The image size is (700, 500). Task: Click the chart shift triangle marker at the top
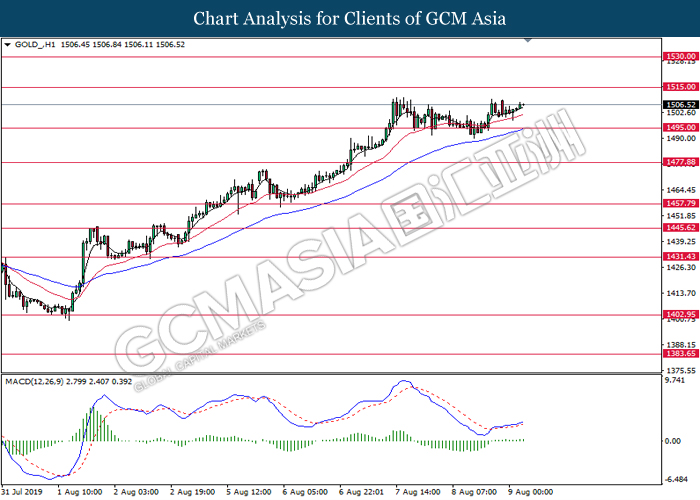[x=528, y=40]
